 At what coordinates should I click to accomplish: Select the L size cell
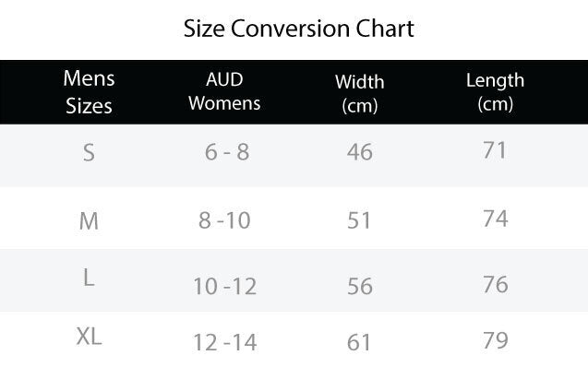(89, 278)
